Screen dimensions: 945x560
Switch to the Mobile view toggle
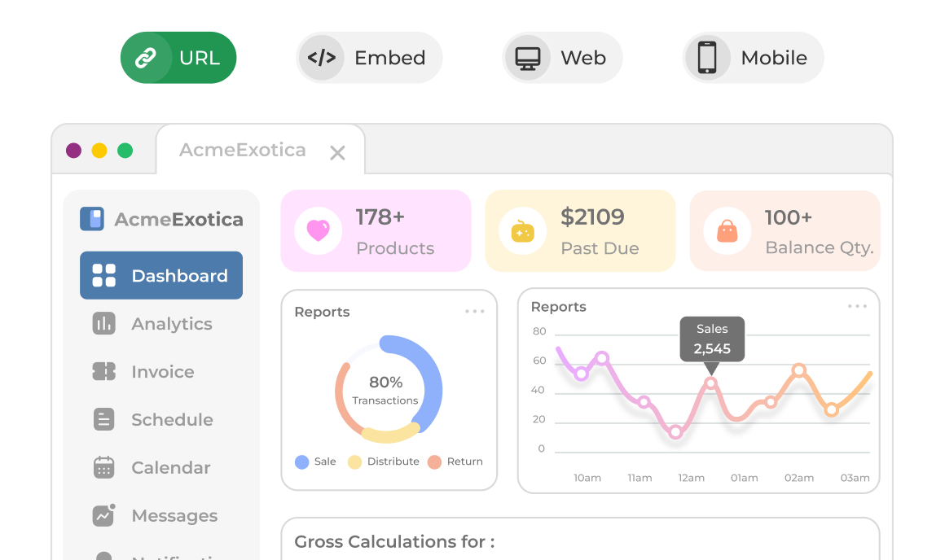(753, 58)
